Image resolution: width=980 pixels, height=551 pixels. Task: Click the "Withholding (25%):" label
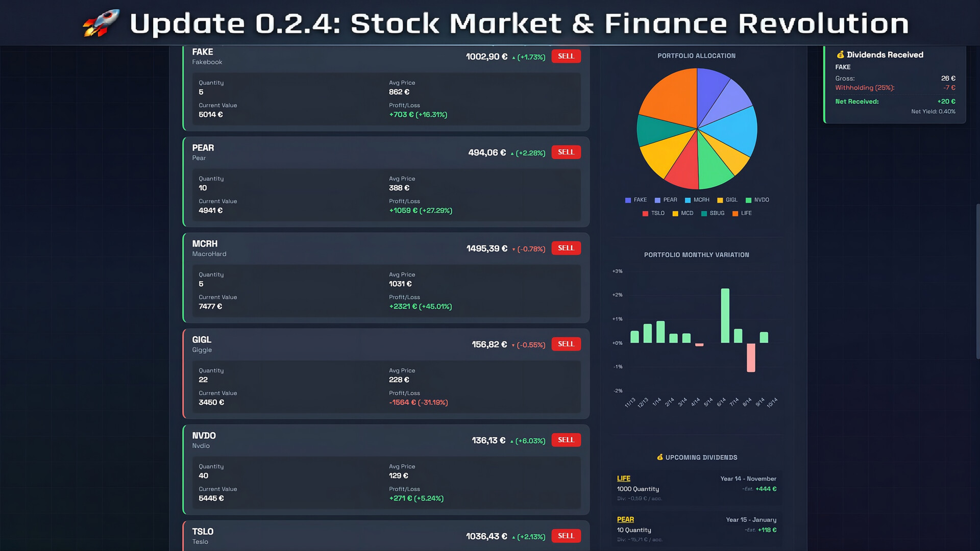tap(865, 88)
